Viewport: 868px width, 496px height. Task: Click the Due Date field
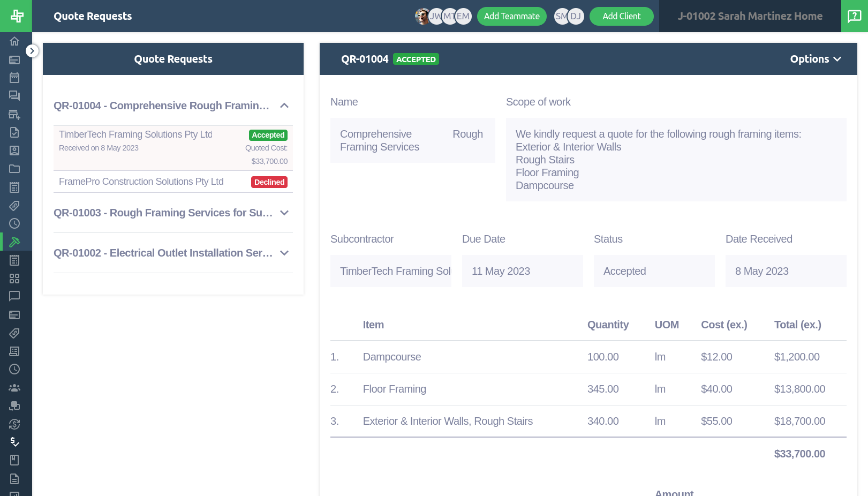[x=522, y=271]
